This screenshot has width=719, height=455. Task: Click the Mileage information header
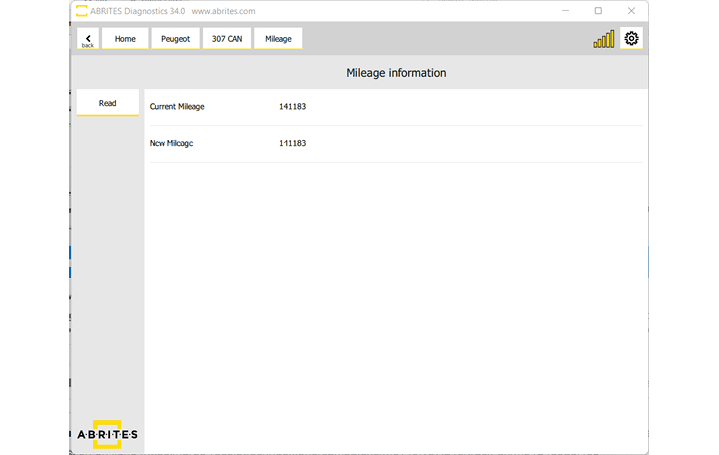(x=396, y=73)
